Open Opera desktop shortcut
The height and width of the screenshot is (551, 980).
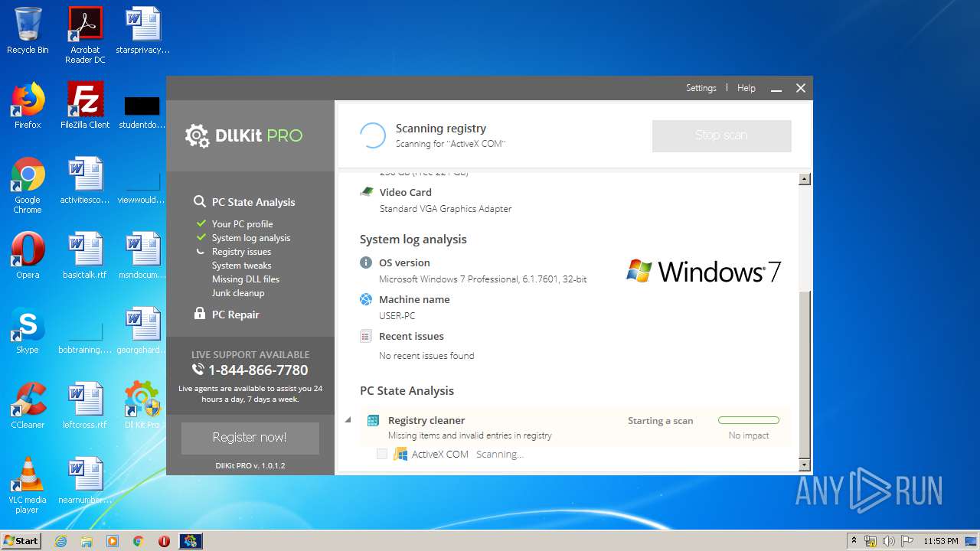pos(28,256)
